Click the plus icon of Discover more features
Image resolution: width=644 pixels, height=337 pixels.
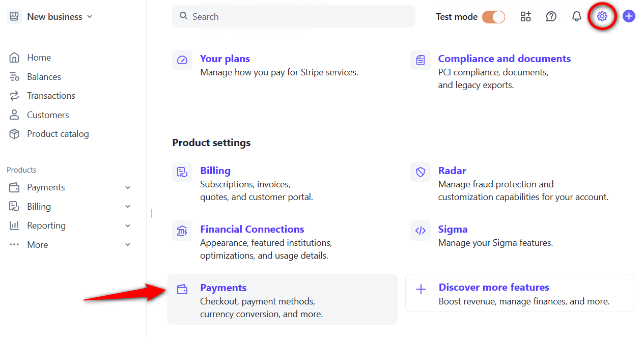point(421,289)
